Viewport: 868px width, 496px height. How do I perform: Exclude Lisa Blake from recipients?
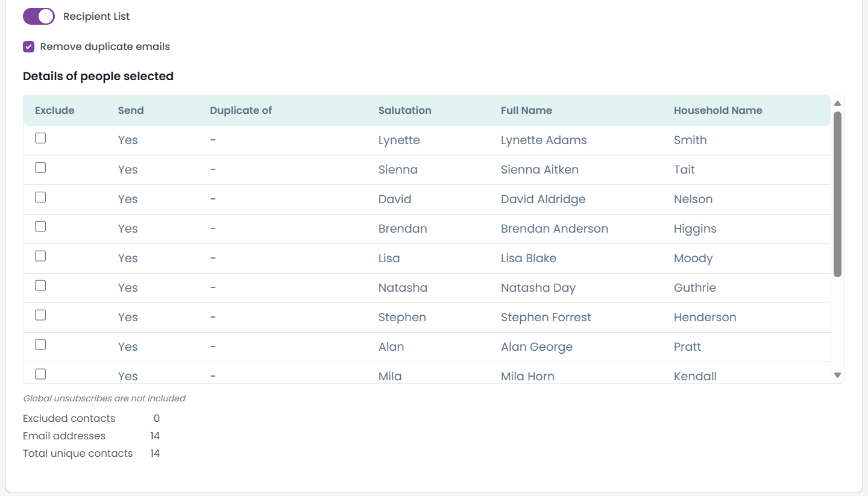click(40, 256)
